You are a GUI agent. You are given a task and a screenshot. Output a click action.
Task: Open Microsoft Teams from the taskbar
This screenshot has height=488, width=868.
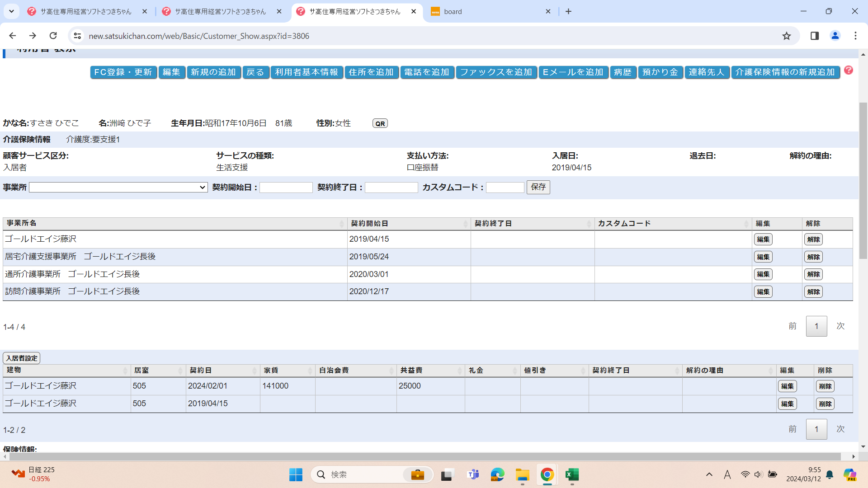473,474
